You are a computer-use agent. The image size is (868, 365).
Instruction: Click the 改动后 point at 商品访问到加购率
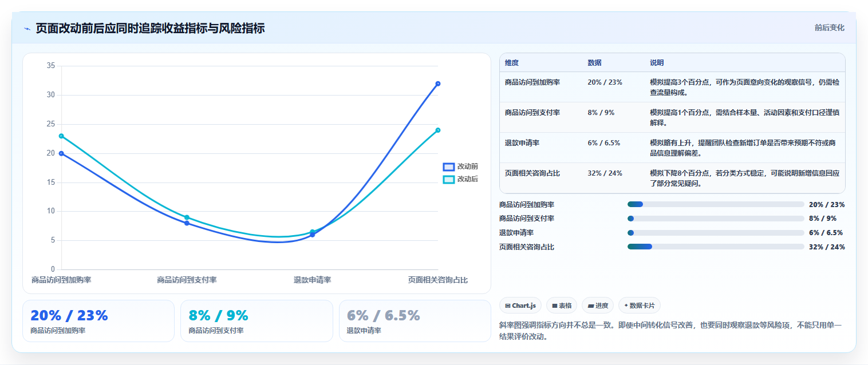61,136
